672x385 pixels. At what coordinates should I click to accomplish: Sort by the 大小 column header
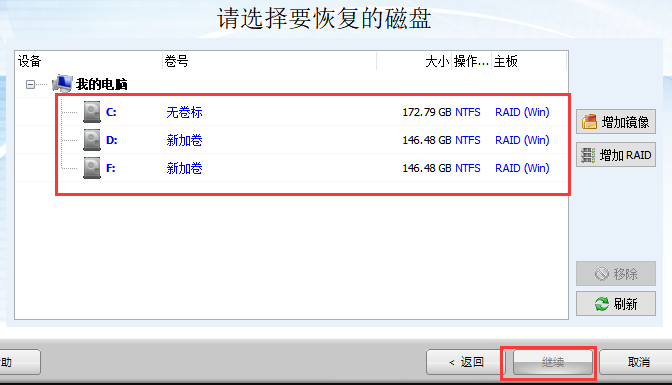click(414, 61)
